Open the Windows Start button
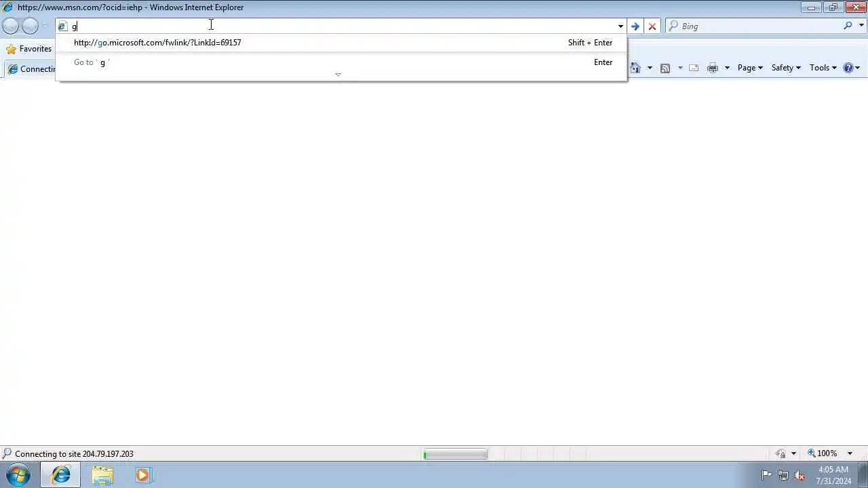 pos(18,475)
